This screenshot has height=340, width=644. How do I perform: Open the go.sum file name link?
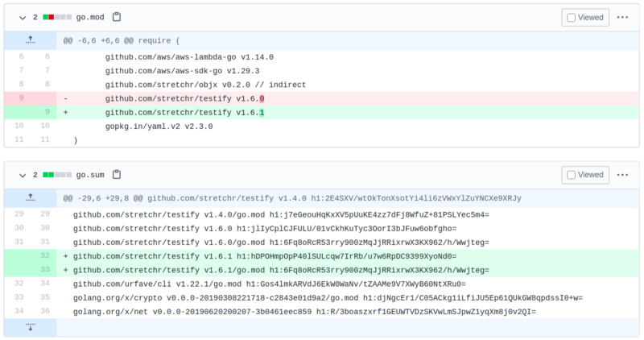[x=90, y=175]
